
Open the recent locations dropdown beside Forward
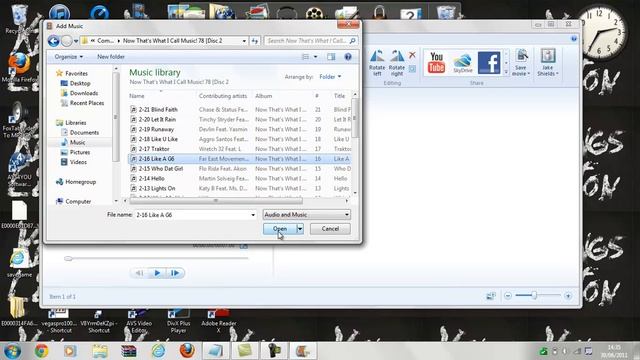click(76, 41)
